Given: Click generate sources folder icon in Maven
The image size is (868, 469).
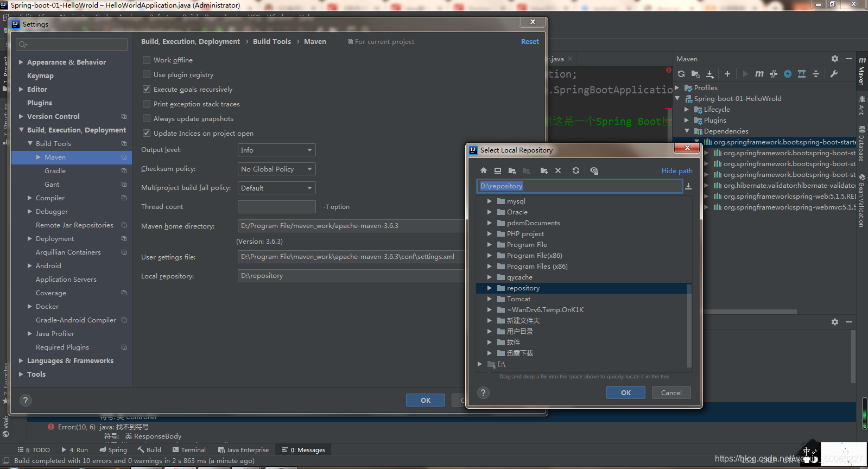Looking at the screenshot, I should point(695,74).
